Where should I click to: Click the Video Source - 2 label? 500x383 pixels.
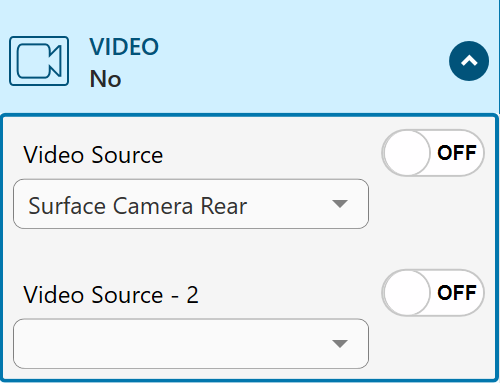tap(111, 295)
